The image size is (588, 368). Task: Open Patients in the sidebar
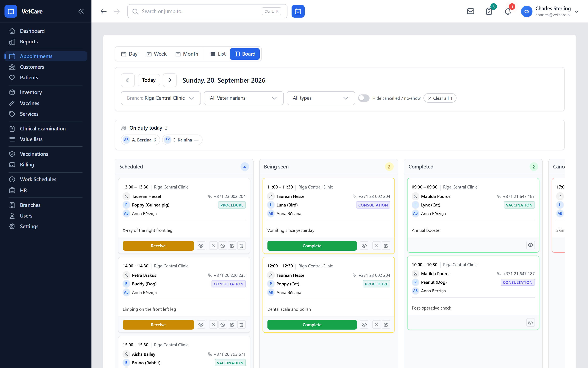[x=46, y=78]
